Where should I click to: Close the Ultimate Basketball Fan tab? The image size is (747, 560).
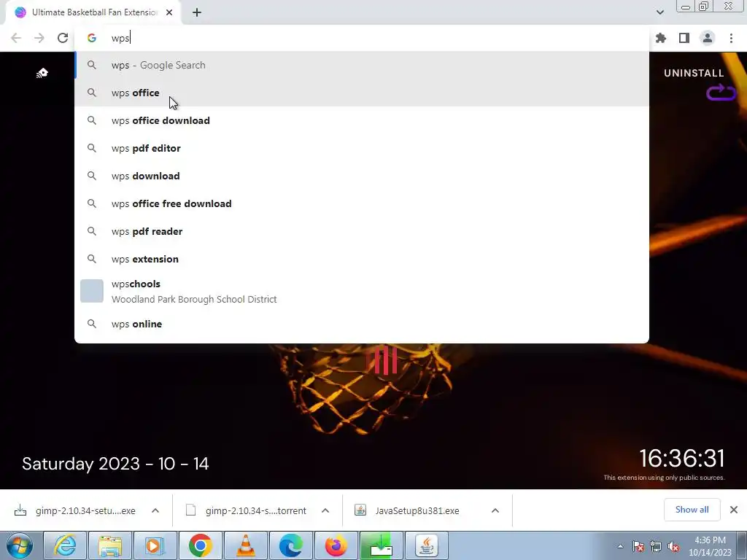[169, 12]
